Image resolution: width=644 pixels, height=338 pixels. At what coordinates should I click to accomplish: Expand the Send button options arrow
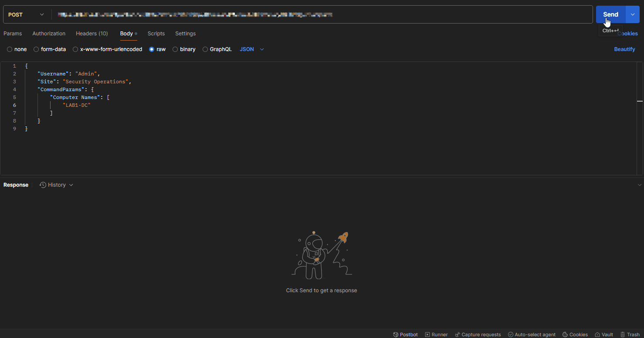[x=632, y=14]
